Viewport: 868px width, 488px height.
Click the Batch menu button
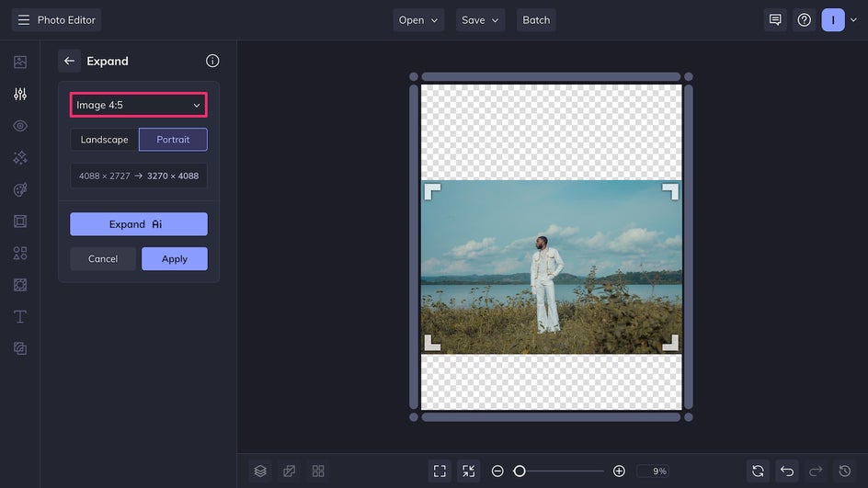coord(536,20)
